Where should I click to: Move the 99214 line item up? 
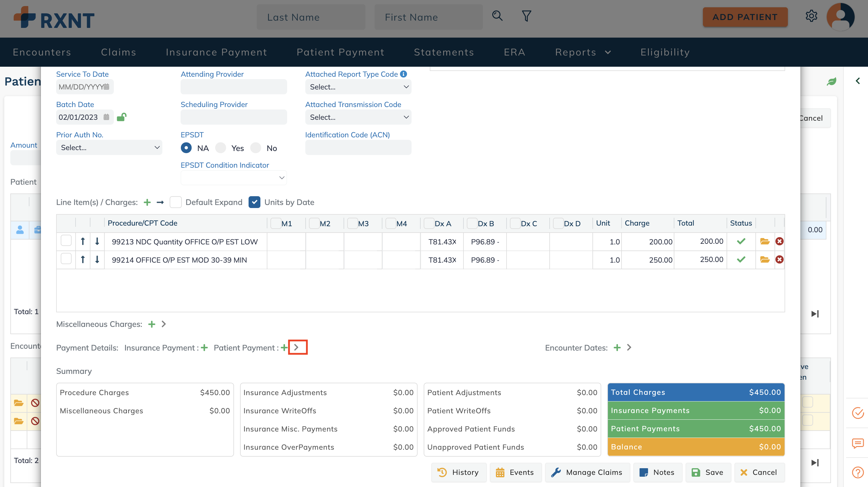[x=83, y=260]
